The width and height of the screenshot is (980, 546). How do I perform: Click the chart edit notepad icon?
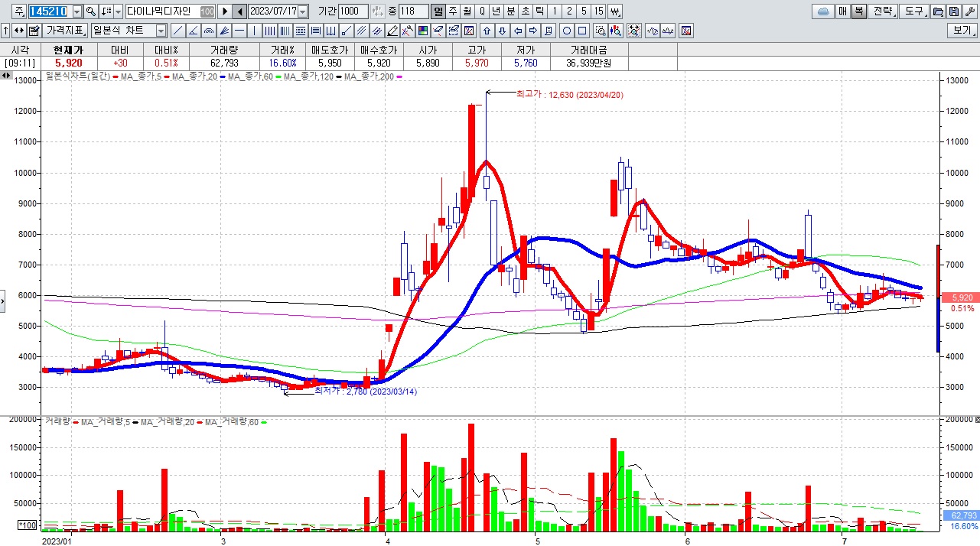[34, 31]
